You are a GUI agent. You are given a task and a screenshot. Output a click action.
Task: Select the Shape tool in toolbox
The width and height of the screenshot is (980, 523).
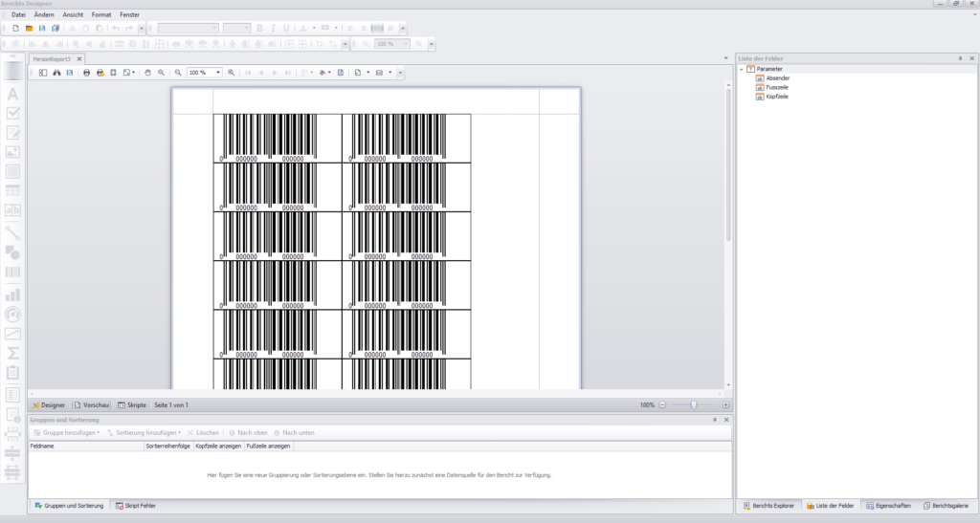[x=12, y=252]
